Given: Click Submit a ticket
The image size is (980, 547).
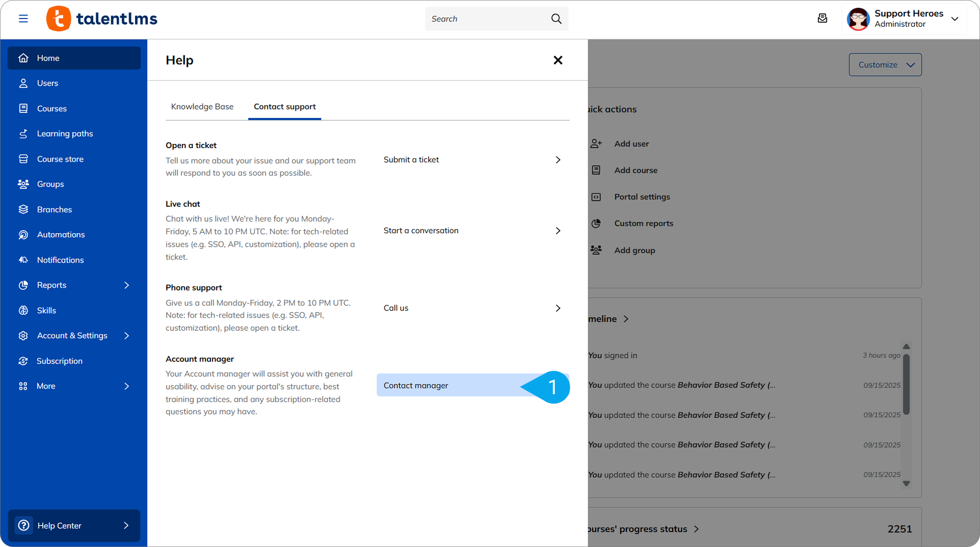Looking at the screenshot, I should (x=472, y=160).
